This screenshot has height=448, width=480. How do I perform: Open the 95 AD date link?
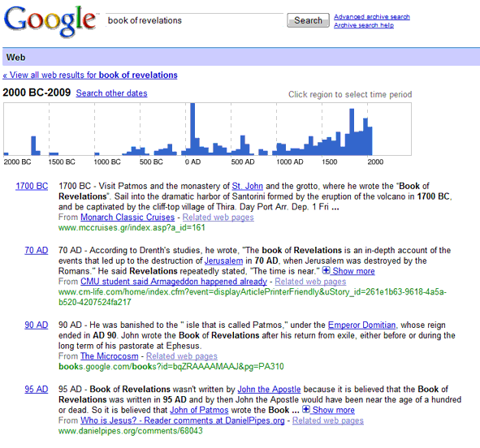pos(36,389)
